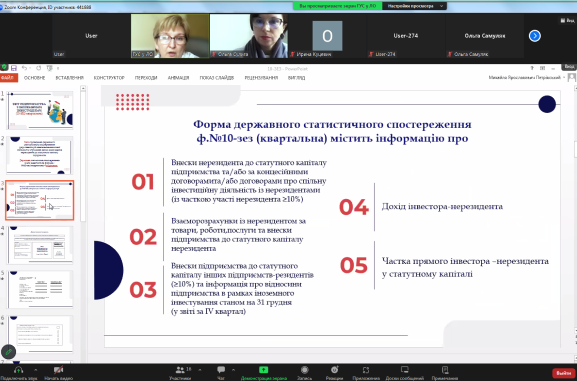The height and width of the screenshot is (381, 577).
Task: Select the highlighted slide 3 thumbnail
Action: (39, 200)
